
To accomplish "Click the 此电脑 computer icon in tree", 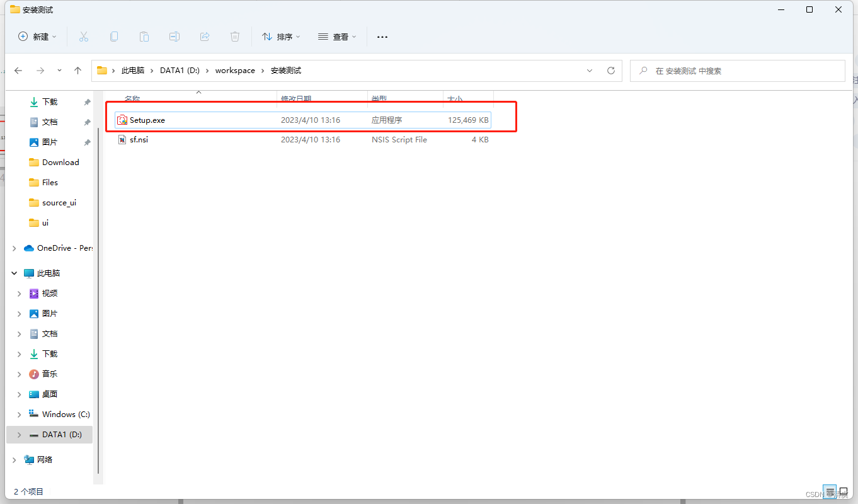I will click(29, 273).
